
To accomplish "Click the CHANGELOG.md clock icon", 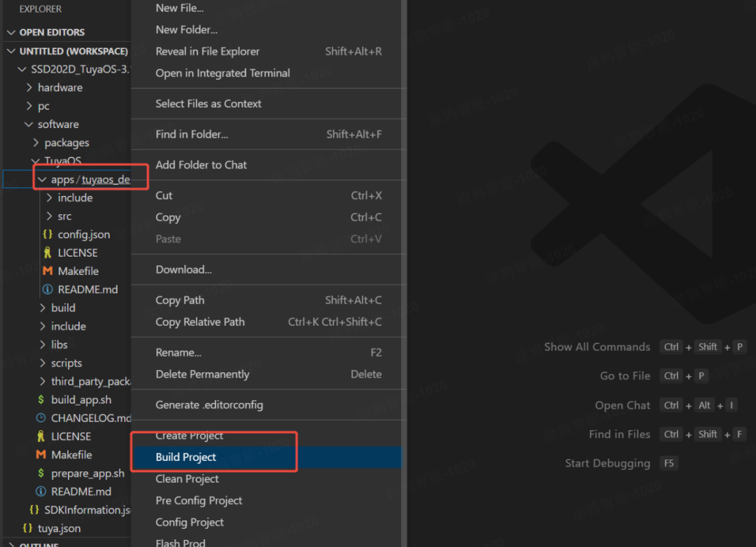I will (x=41, y=418).
